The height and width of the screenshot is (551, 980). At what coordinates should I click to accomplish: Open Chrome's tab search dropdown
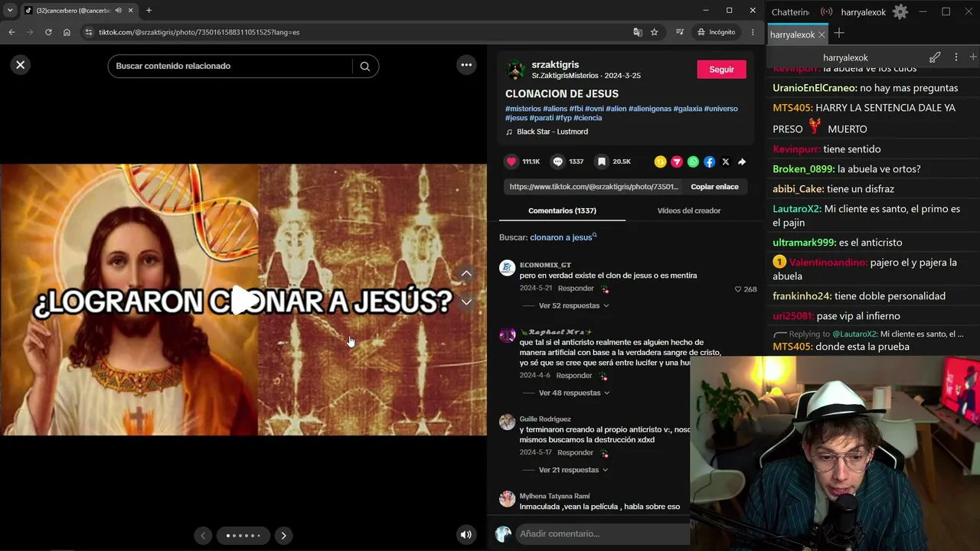(10, 10)
